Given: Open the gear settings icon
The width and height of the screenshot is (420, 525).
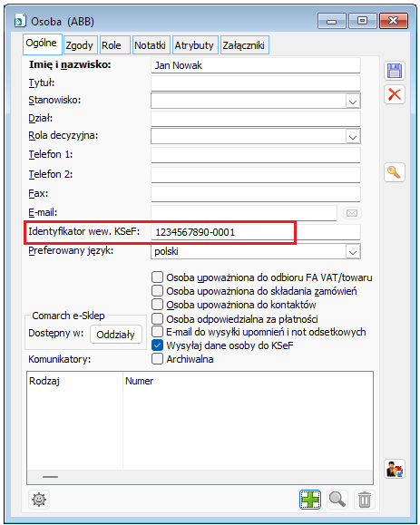Looking at the screenshot, I should (39, 500).
